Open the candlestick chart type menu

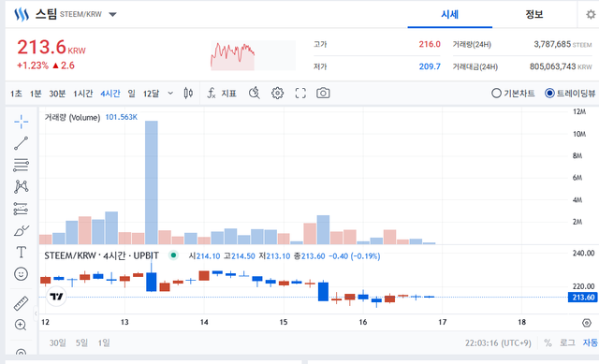[188, 94]
